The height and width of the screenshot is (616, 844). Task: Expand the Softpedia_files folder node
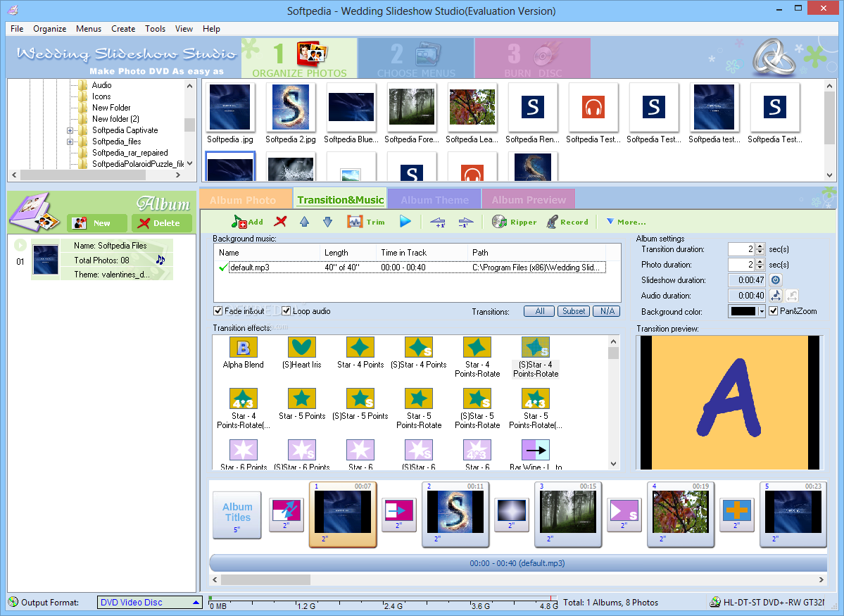[70, 142]
